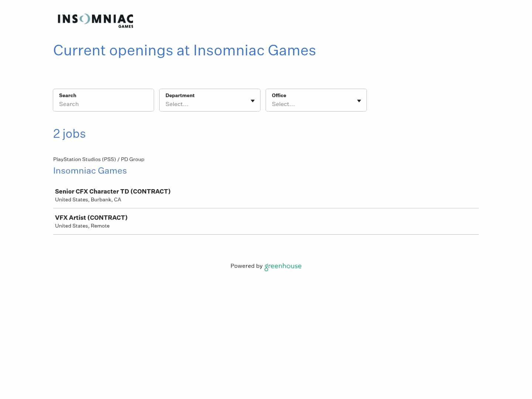Click the United States, Remote location text

pyautogui.click(x=82, y=226)
